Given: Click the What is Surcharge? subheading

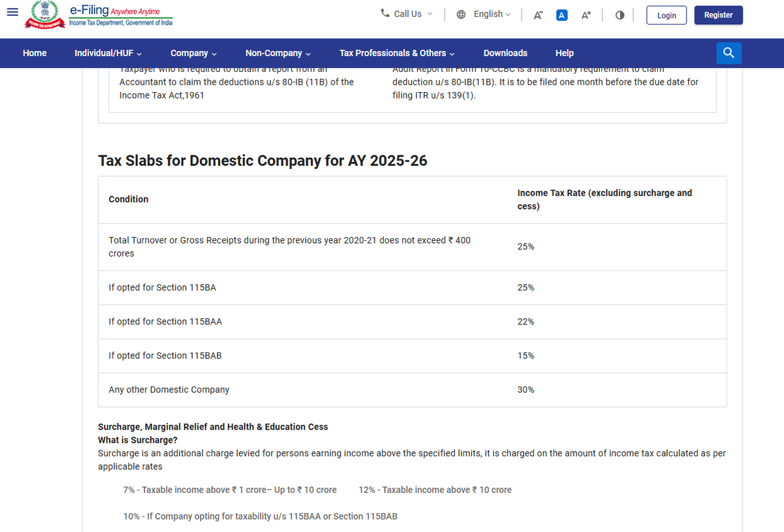Looking at the screenshot, I should coord(138,440).
